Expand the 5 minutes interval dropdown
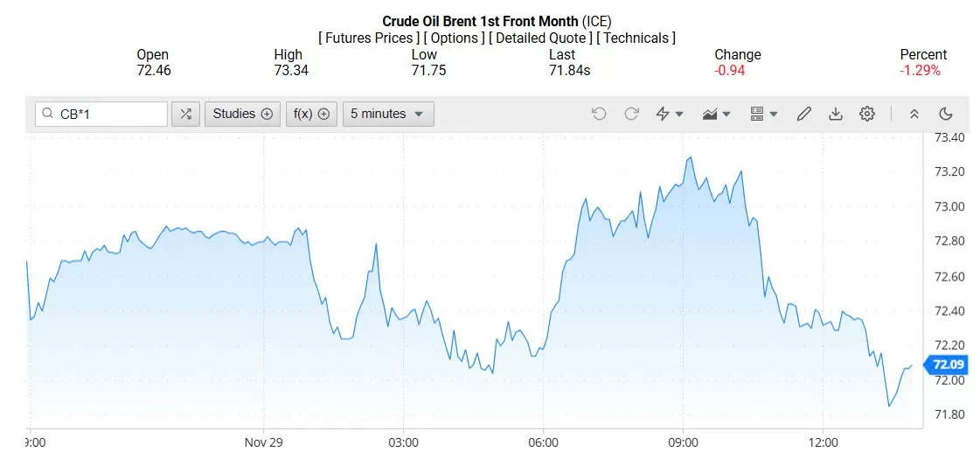Image resolution: width=980 pixels, height=452 pixels. tap(387, 114)
